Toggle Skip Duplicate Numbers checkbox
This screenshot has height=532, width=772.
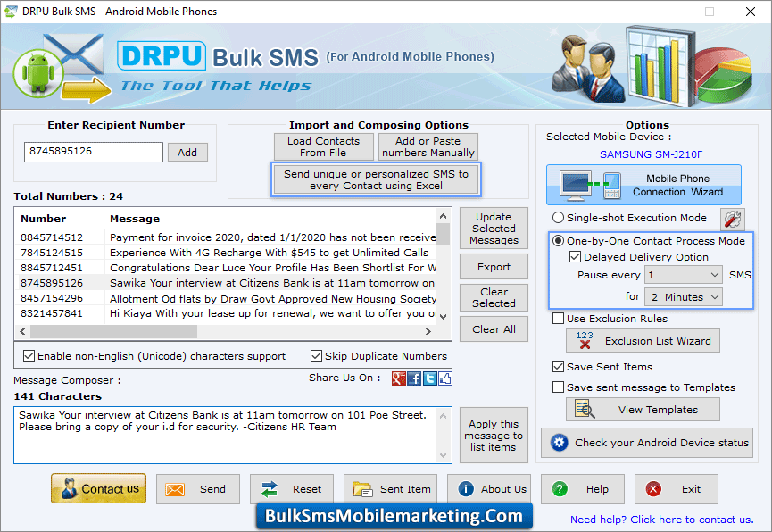(316, 355)
